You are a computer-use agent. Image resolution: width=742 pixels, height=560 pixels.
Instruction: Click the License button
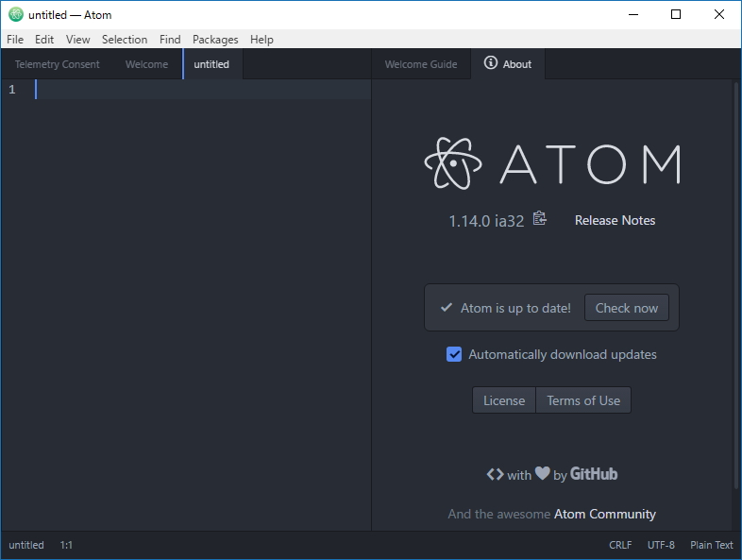tap(504, 400)
